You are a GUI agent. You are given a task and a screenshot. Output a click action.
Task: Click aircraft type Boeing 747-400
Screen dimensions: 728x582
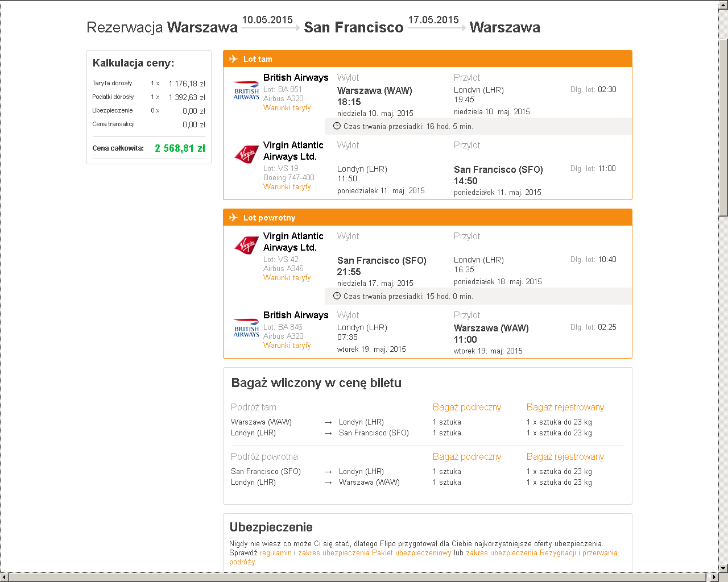point(288,177)
